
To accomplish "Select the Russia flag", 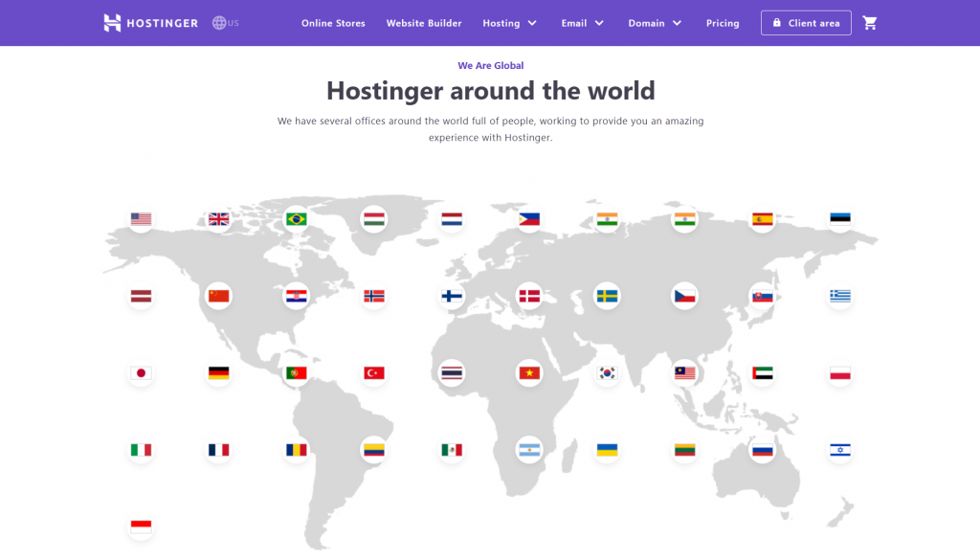I will pyautogui.click(x=763, y=450).
